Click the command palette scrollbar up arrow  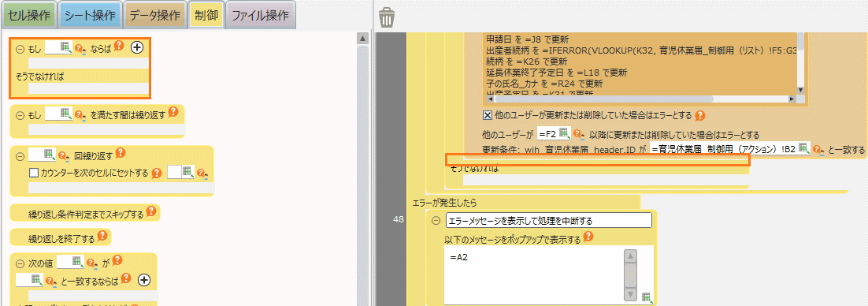tap(362, 38)
